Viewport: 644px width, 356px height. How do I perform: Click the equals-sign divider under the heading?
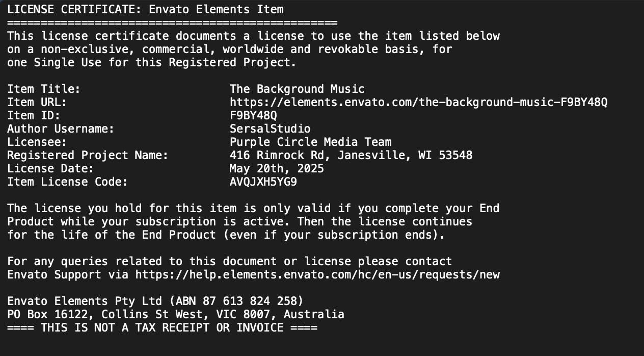(x=172, y=22)
